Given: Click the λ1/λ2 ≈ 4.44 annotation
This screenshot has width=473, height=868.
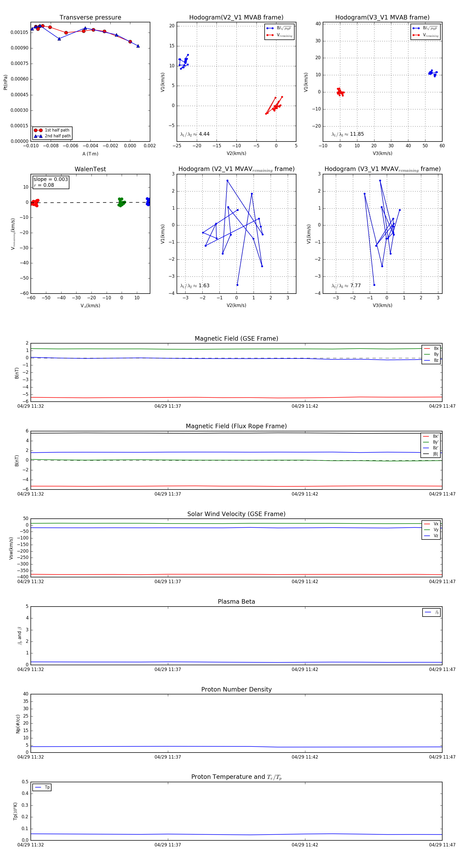Looking at the screenshot, I should pyautogui.click(x=194, y=134).
